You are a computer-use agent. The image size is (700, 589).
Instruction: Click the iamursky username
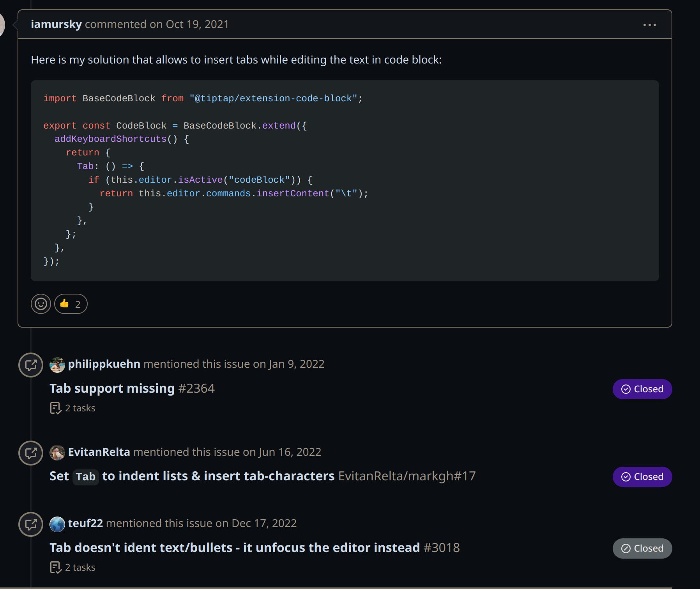(57, 24)
